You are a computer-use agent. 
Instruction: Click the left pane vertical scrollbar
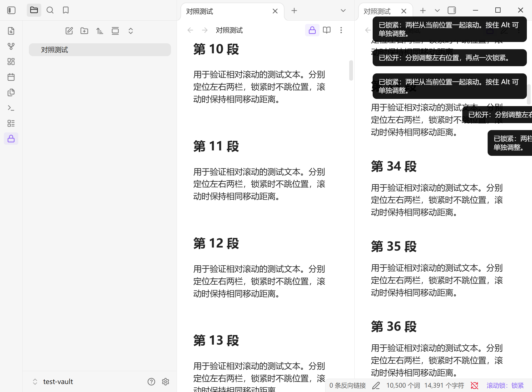[x=351, y=70]
